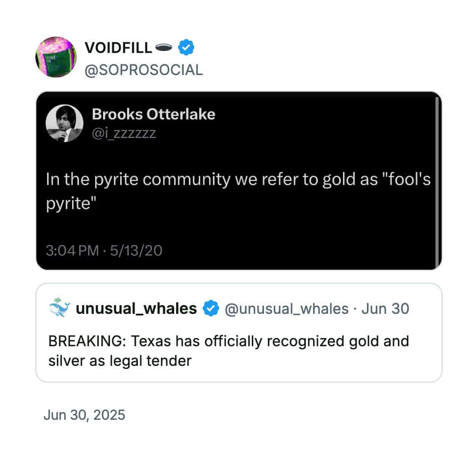
Task: Click the Jun 30, 2025 post date
Action: pyautogui.click(x=84, y=415)
